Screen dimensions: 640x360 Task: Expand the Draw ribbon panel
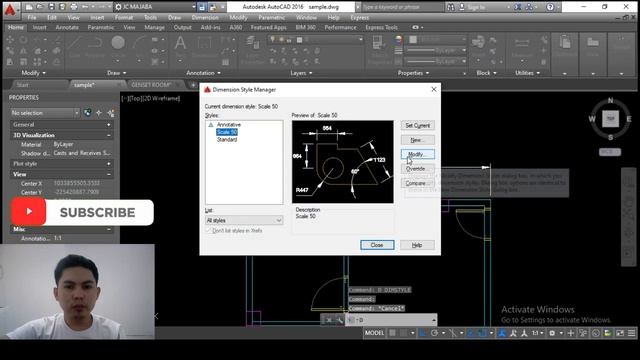coord(116,73)
